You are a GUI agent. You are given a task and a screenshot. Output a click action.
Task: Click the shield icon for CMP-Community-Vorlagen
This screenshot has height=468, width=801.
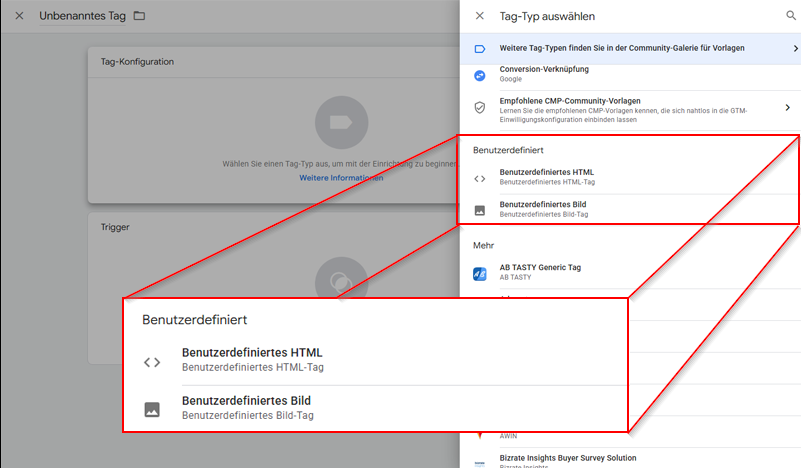[480, 106]
